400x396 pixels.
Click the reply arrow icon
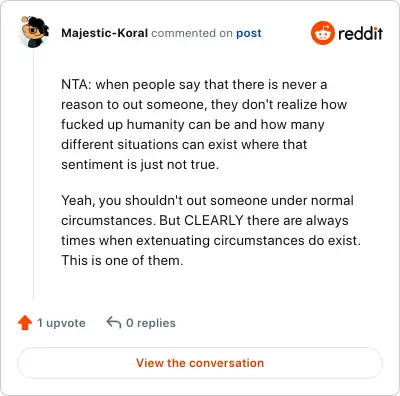(114, 323)
